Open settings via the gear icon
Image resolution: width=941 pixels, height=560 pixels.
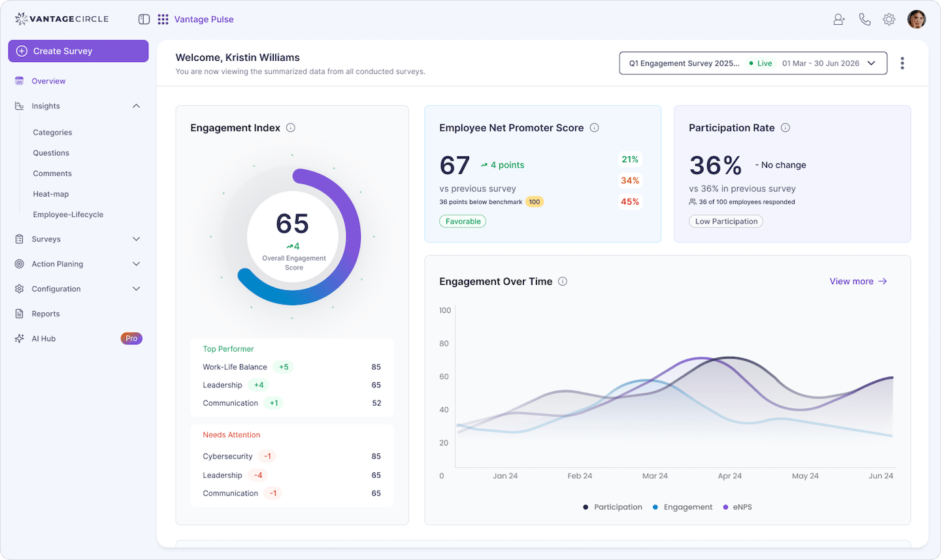point(889,19)
